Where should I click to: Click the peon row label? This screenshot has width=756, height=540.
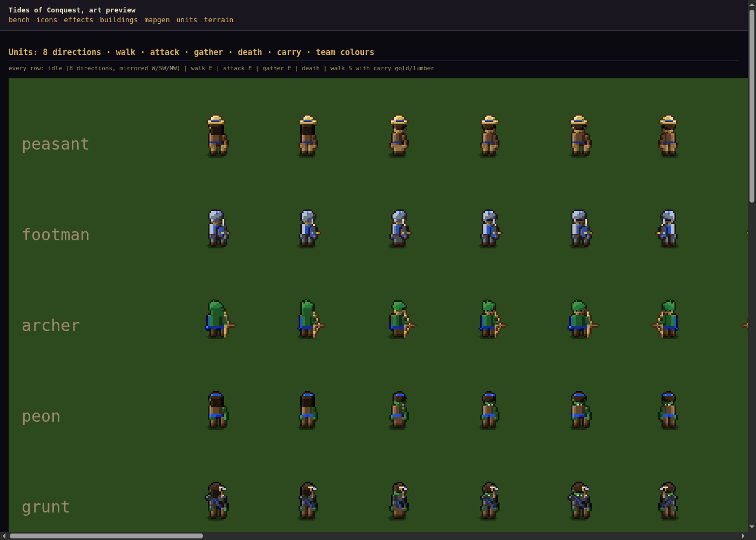coord(41,416)
